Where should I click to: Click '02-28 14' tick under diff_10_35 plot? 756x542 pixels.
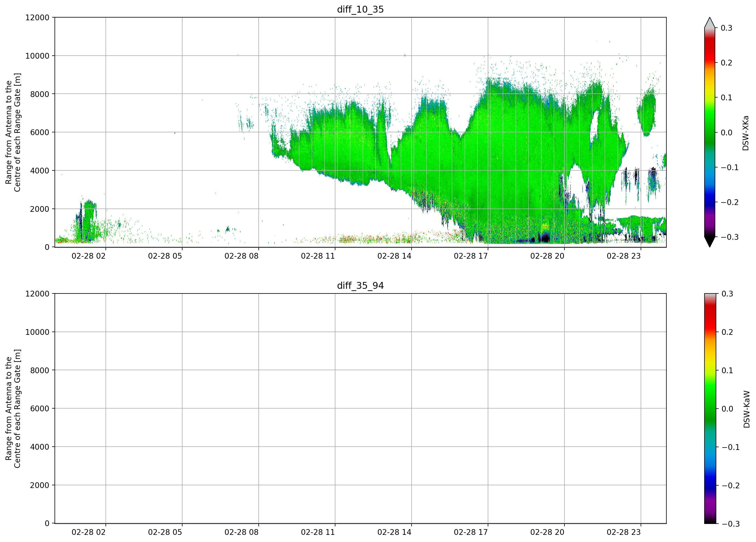[394, 256]
